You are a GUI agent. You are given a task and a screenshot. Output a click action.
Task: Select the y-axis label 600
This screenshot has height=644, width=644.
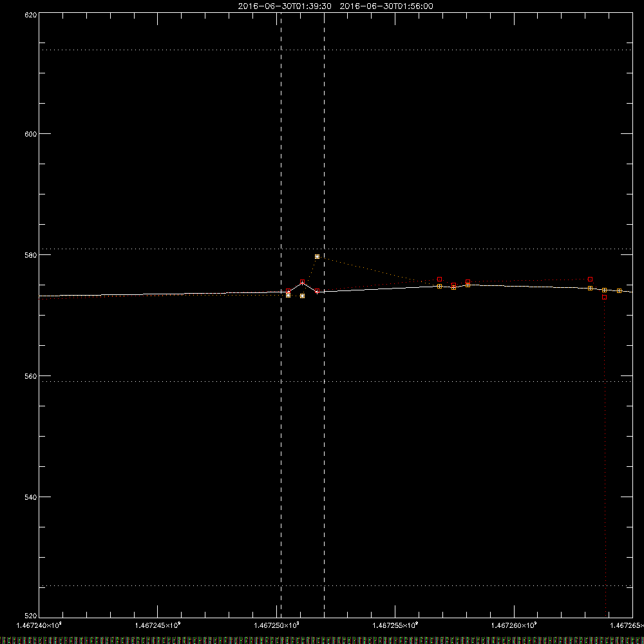(x=31, y=134)
